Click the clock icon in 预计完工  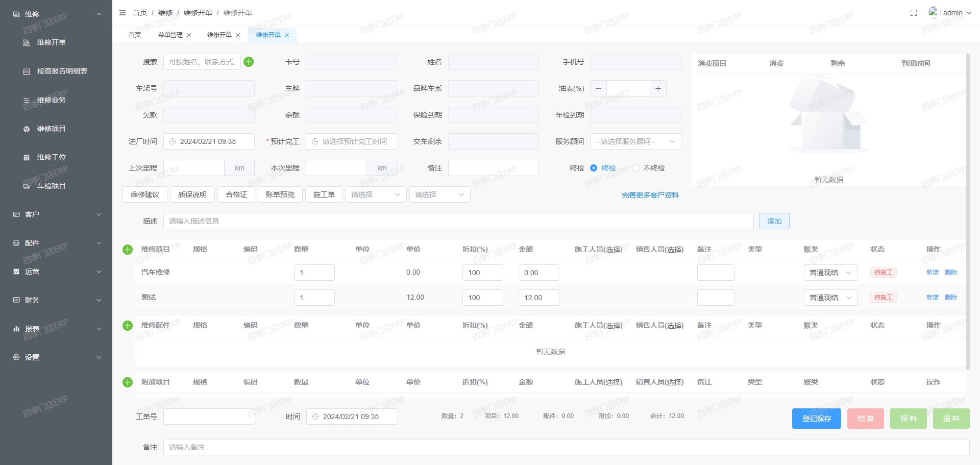coord(315,141)
